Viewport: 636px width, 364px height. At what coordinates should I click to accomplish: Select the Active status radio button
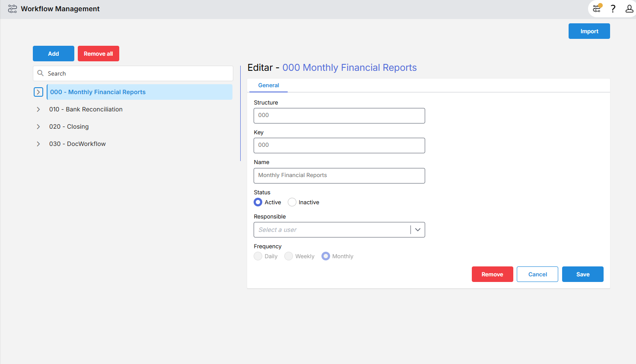[258, 202]
